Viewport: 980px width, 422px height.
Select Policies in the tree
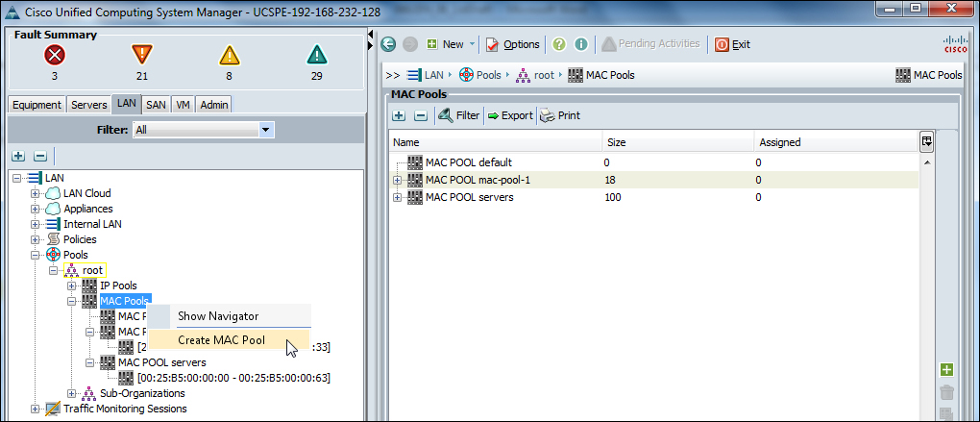click(x=80, y=239)
